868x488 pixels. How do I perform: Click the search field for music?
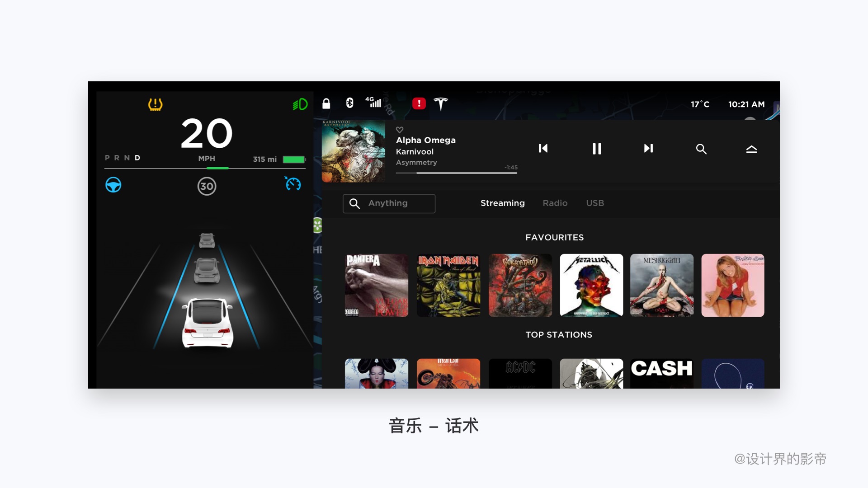(x=389, y=203)
